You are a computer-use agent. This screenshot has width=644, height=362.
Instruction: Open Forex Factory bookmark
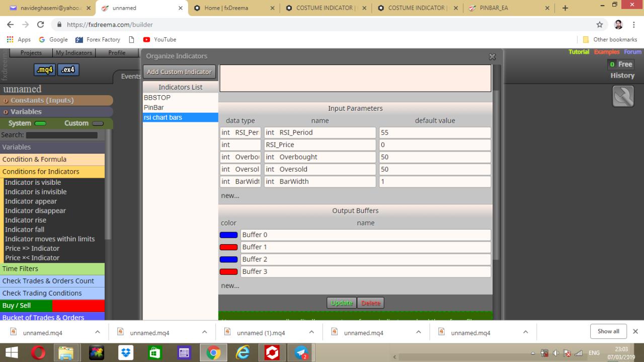(x=98, y=40)
